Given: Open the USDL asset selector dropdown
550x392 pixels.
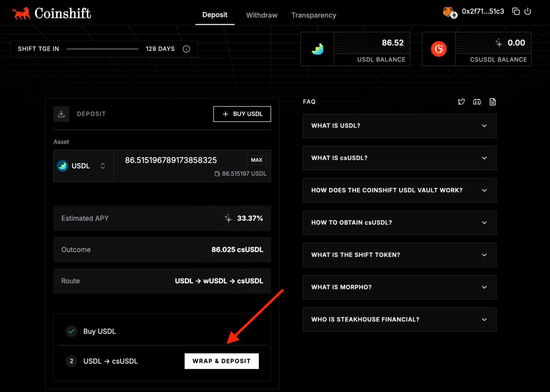Looking at the screenshot, I should [x=83, y=166].
